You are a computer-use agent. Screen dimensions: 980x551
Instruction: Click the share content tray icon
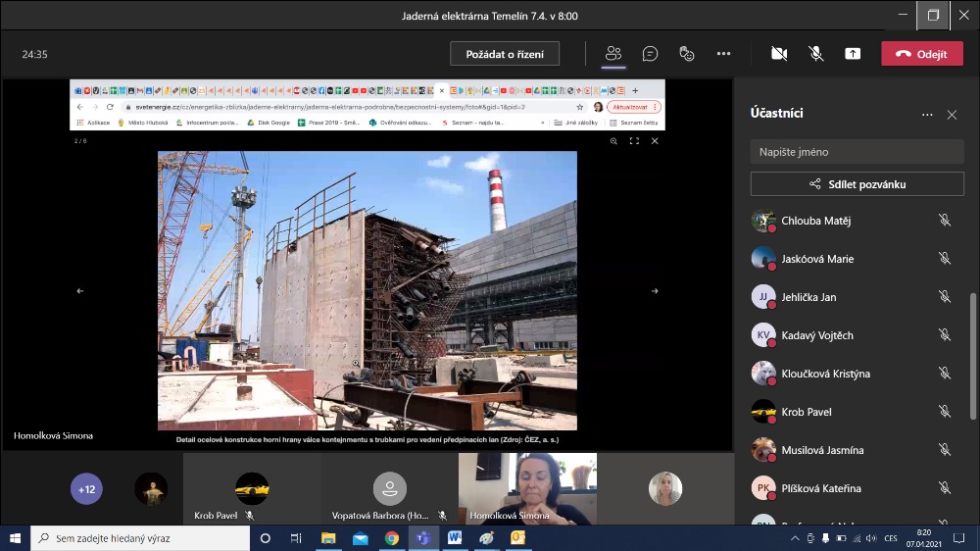click(x=853, y=54)
